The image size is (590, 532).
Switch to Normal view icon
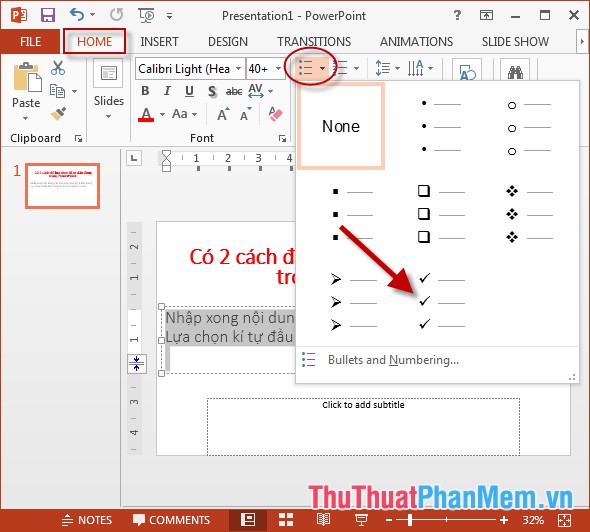coord(248,520)
